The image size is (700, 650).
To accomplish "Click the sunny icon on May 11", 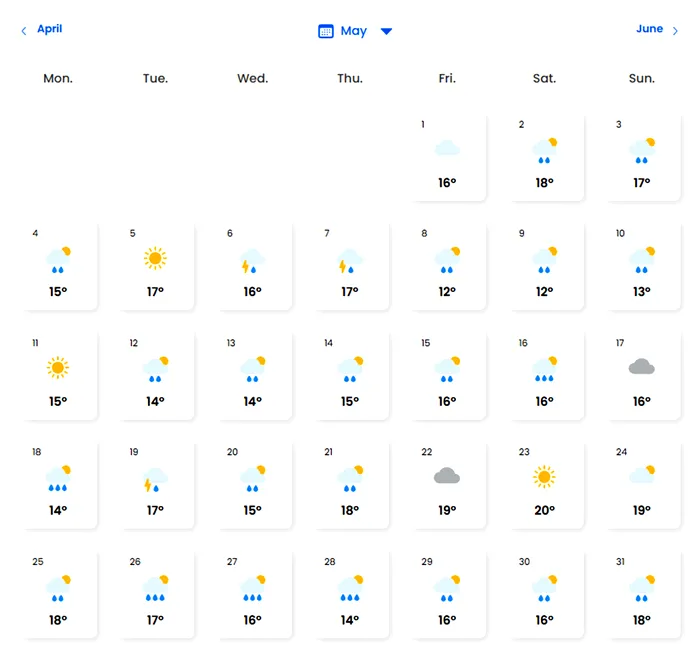I will 58,368.
